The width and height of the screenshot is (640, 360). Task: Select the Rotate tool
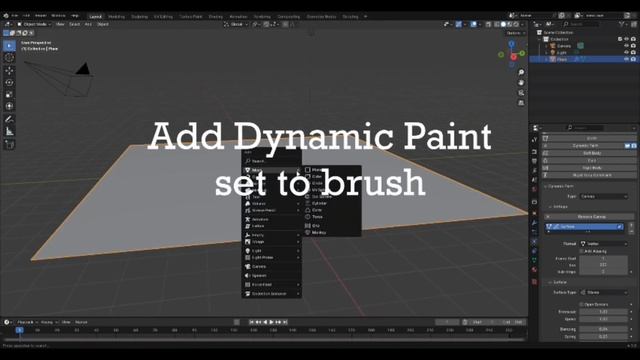coord(9,82)
